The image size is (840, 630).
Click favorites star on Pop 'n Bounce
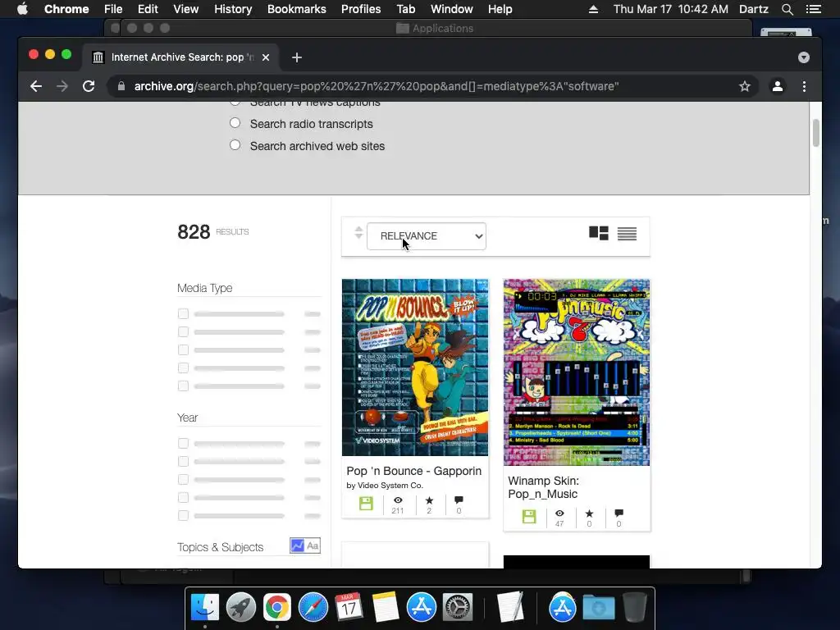coord(429,500)
